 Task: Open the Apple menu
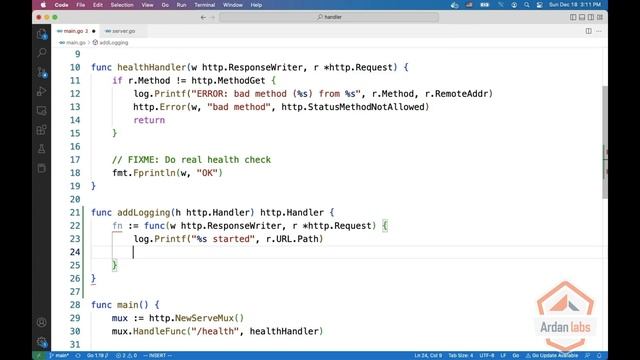tap(43, 5)
